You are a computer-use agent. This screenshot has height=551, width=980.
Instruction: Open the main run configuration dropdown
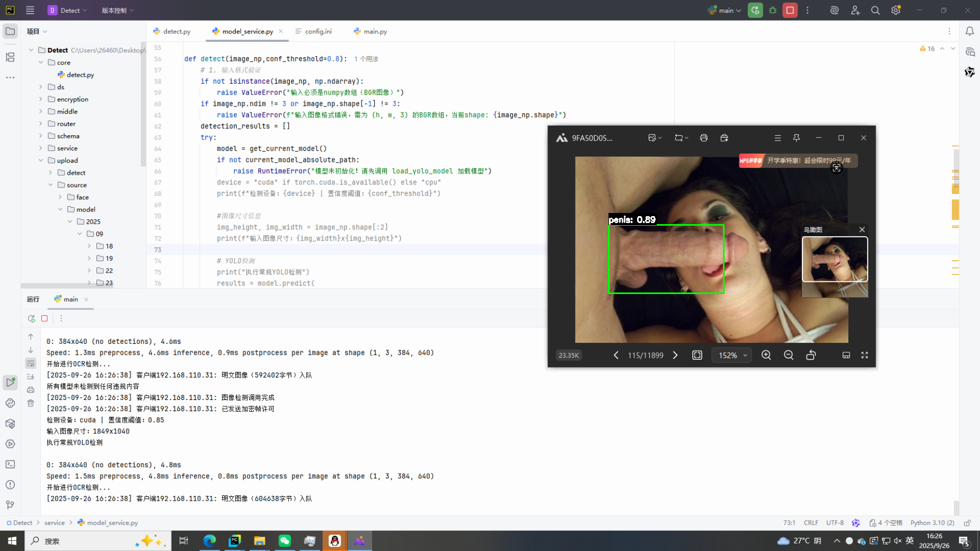[x=725, y=10]
